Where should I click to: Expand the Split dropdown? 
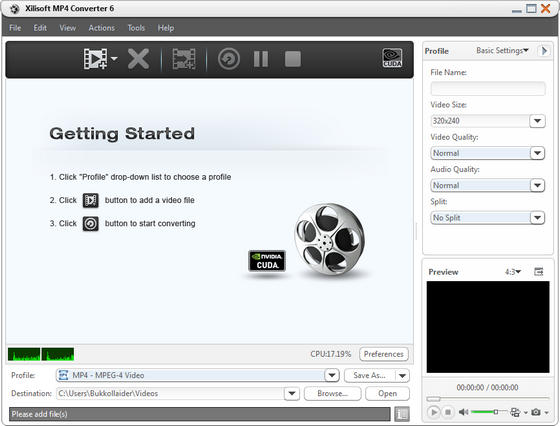click(537, 218)
